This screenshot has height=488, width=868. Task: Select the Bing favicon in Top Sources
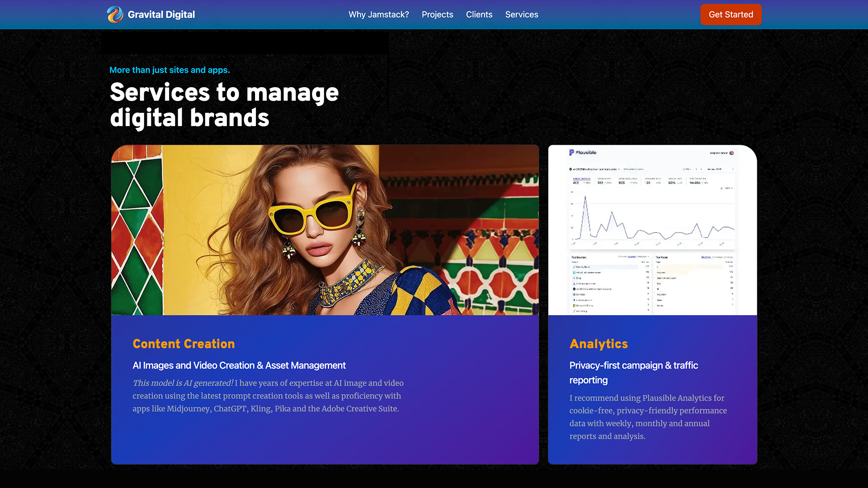(574, 278)
